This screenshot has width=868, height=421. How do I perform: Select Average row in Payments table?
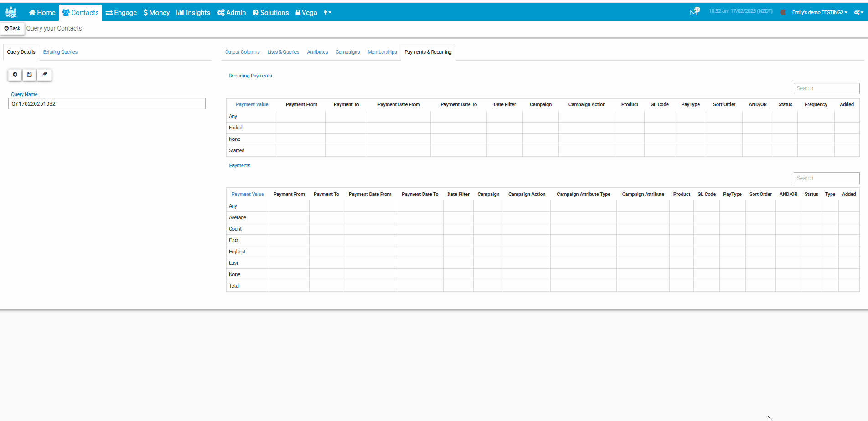(542, 218)
